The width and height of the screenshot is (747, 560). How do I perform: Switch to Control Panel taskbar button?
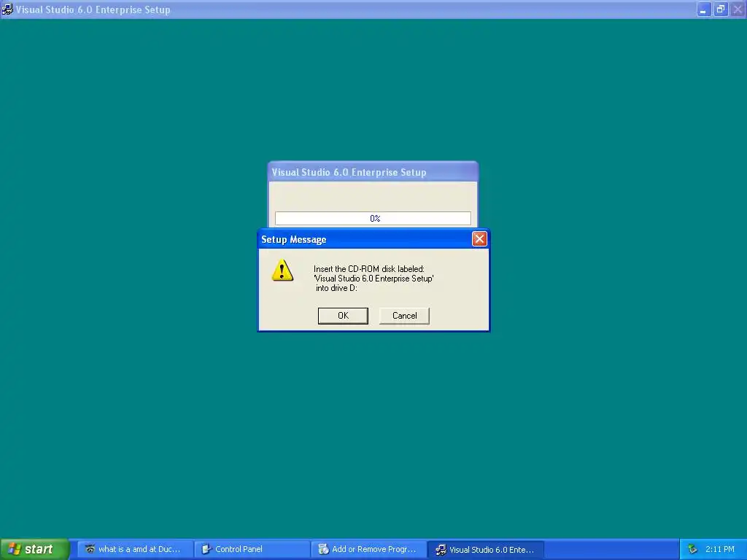pos(252,549)
